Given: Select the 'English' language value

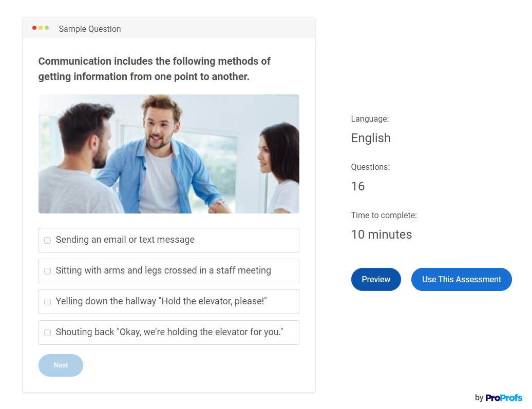Looking at the screenshot, I should point(371,138).
